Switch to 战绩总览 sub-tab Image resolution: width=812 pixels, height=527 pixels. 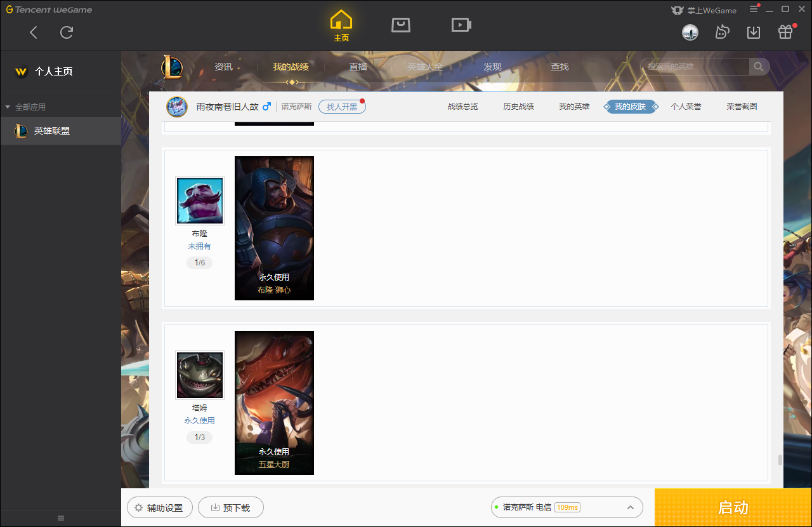(462, 107)
